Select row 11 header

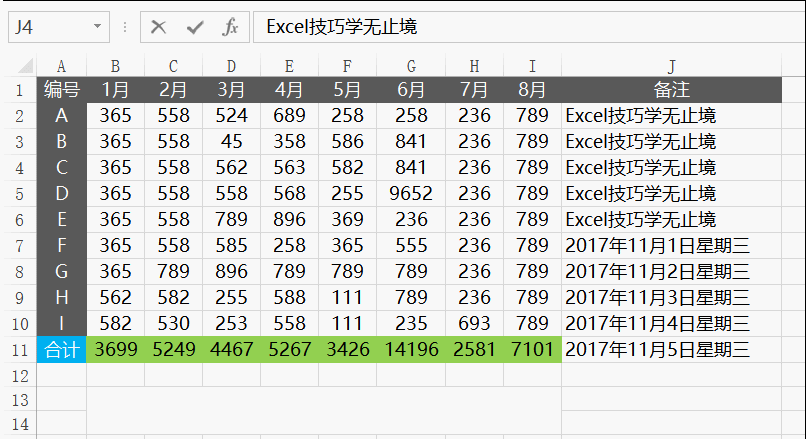(x=19, y=350)
